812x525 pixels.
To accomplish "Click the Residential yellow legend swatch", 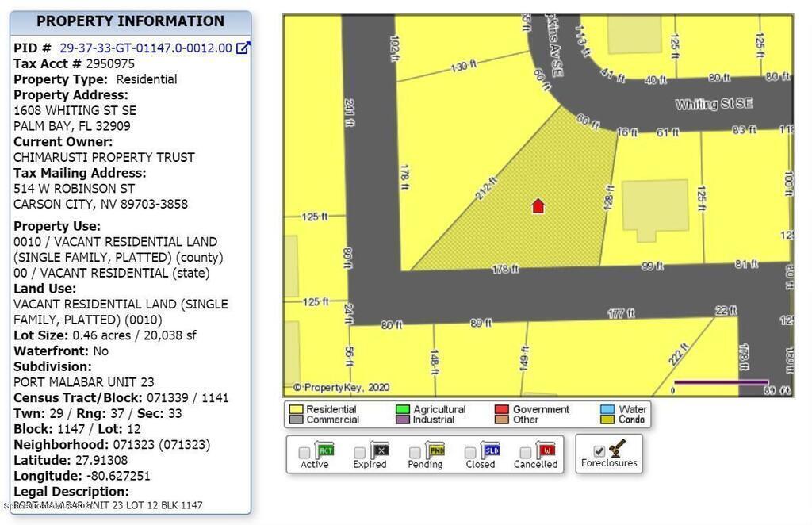I will point(296,409).
